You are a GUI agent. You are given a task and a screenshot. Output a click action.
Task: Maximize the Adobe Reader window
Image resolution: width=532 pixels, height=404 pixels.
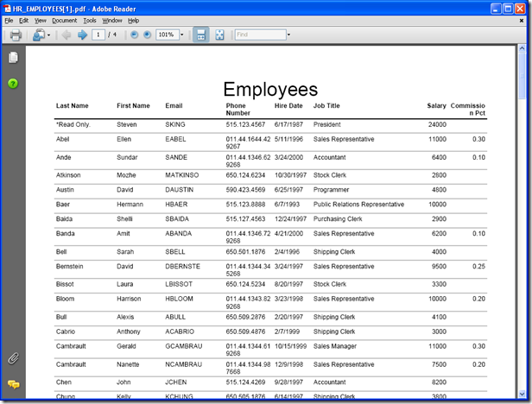point(508,9)
